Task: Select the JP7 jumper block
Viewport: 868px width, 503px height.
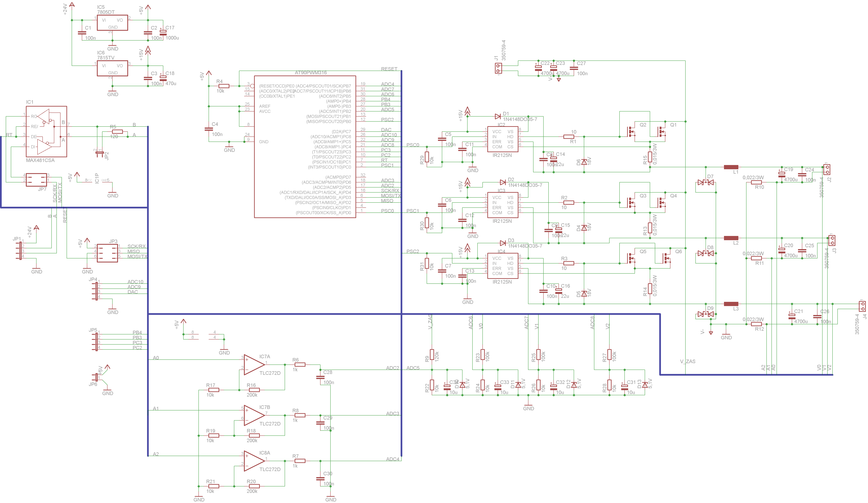Action: [37, 180]
